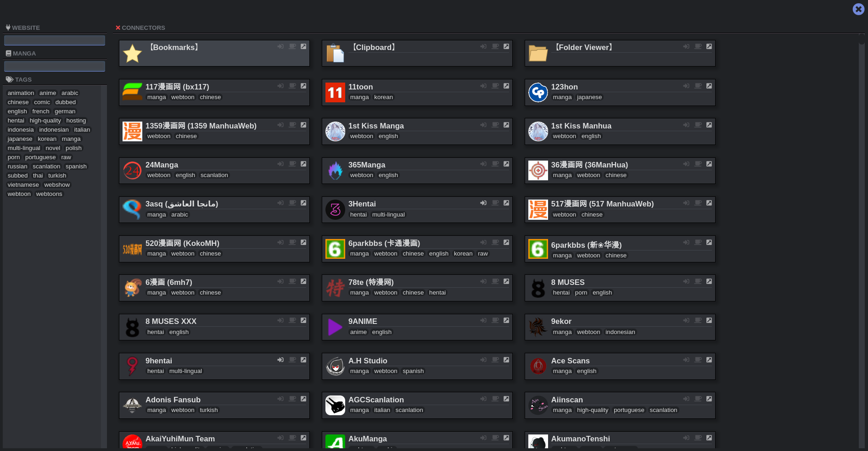Click the Clipboard connector icon

pyautogui.click(x=335, y=53)
